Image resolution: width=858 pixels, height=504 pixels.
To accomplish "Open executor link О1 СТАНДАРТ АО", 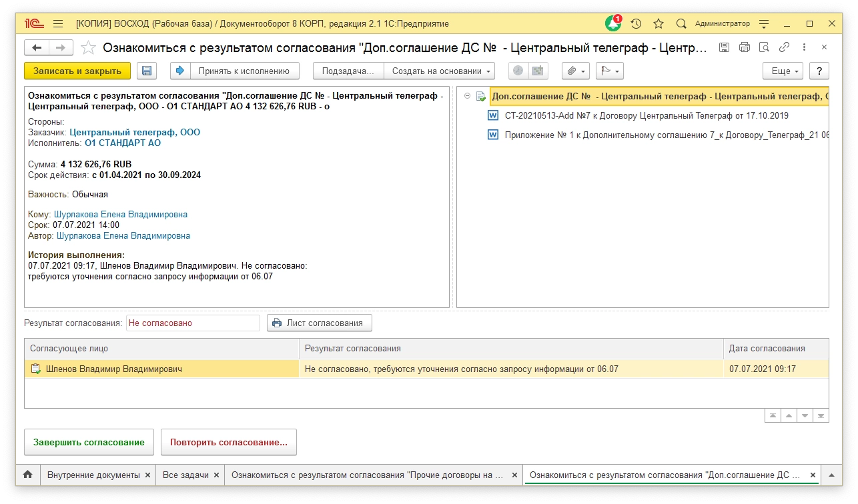I will click(x=123, y=143).
